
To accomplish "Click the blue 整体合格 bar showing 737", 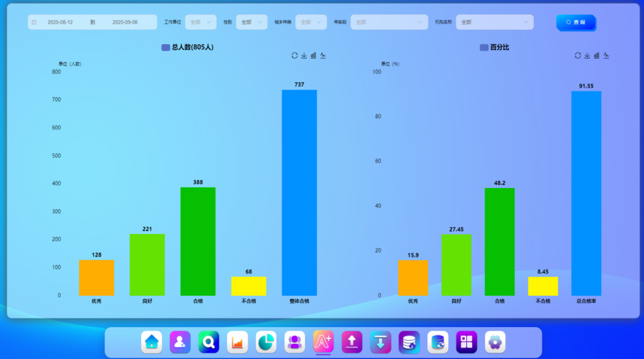I will tap(299, 193).
